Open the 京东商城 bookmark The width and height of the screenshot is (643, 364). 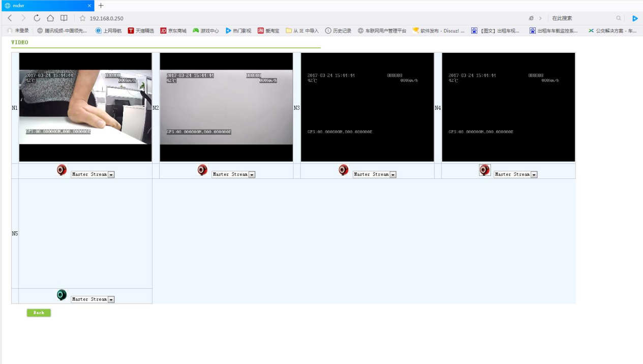pos(173,31)
